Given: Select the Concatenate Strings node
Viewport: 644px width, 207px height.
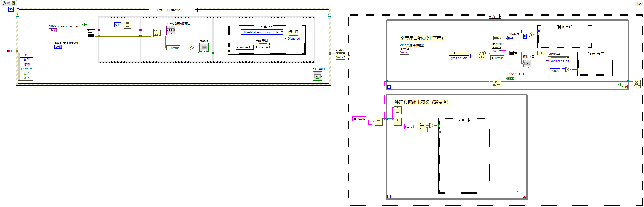Looking at the screenshot, I should coord(513,53).
